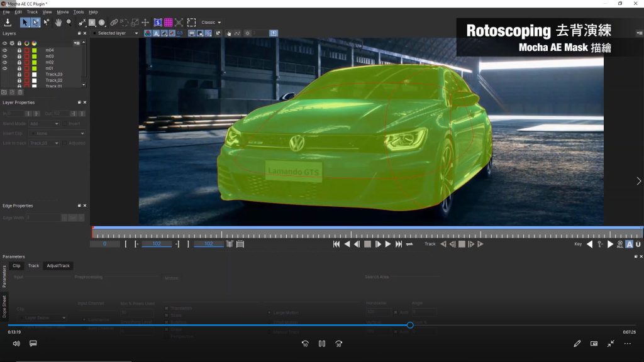Screen dimensions: 644x362
Task: Select the Pan hand tool
Action: pyautogui.click(x=58, y=23)
